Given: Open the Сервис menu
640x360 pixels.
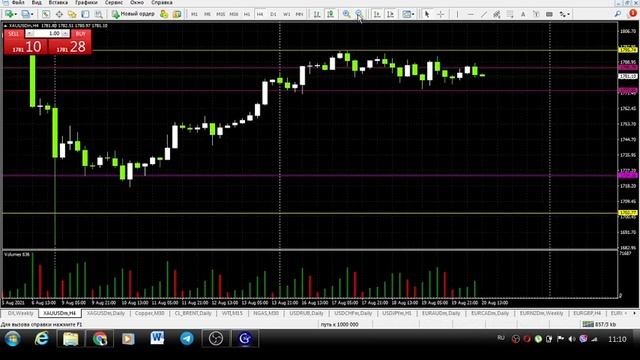Looking at the screenshot, I should coord(114,2).
